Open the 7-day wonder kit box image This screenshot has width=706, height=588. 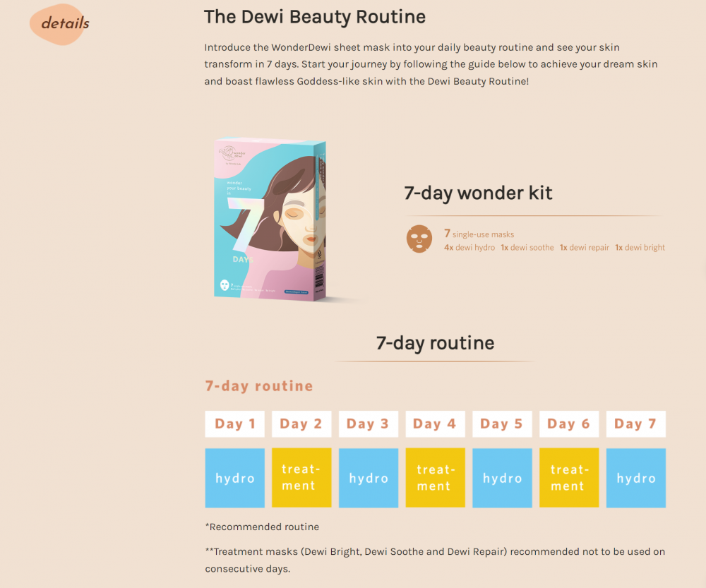(x=270, y=219)
